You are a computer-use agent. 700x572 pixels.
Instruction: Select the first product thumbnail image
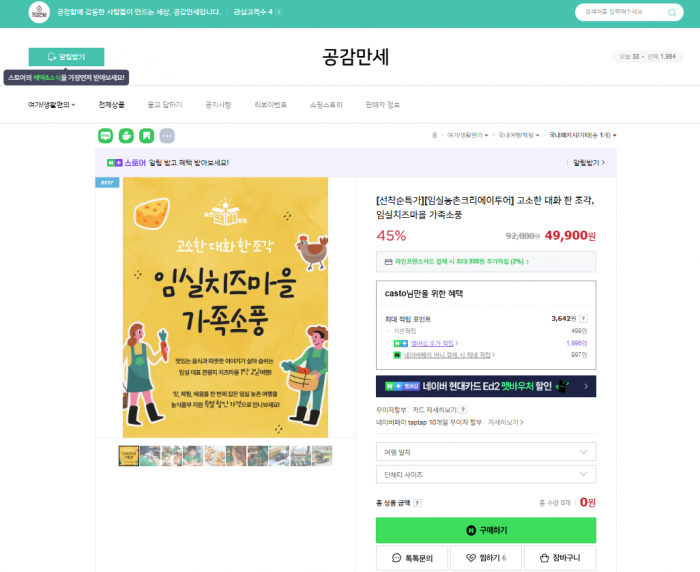[x=129, y=456]
